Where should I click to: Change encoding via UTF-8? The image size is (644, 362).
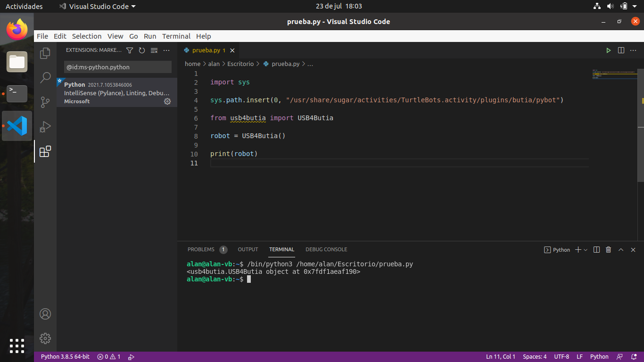pyautogui.click(x=561, y=357)
